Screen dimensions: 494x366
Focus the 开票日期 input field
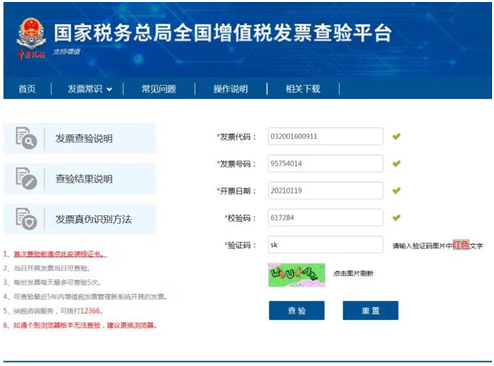click(325, 191)
